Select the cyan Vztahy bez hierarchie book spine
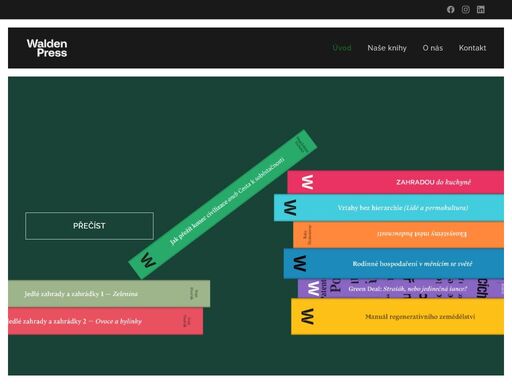The width and height of the screenshot is (512, 384). tap(389, 208)
